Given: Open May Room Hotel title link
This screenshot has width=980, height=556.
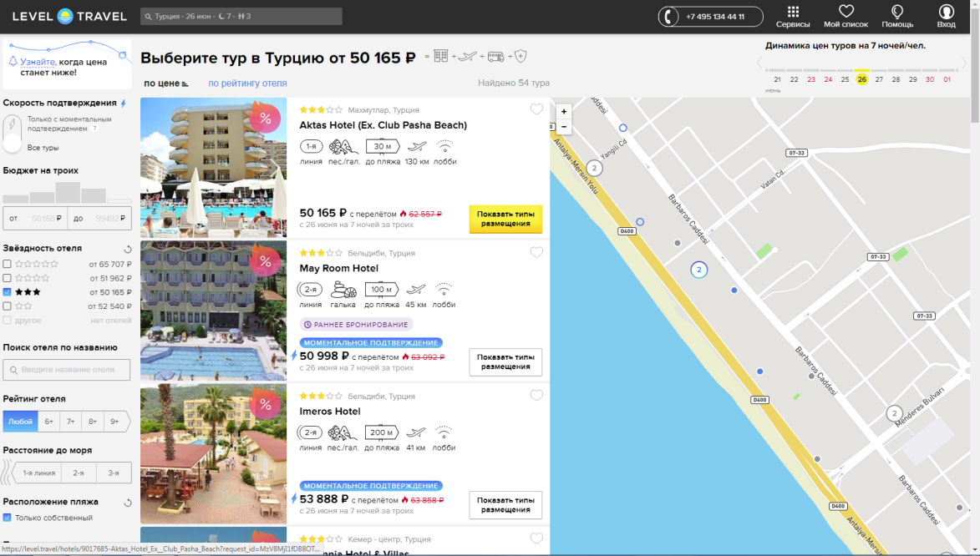Looking at the screenshot, I should point(338,268).
